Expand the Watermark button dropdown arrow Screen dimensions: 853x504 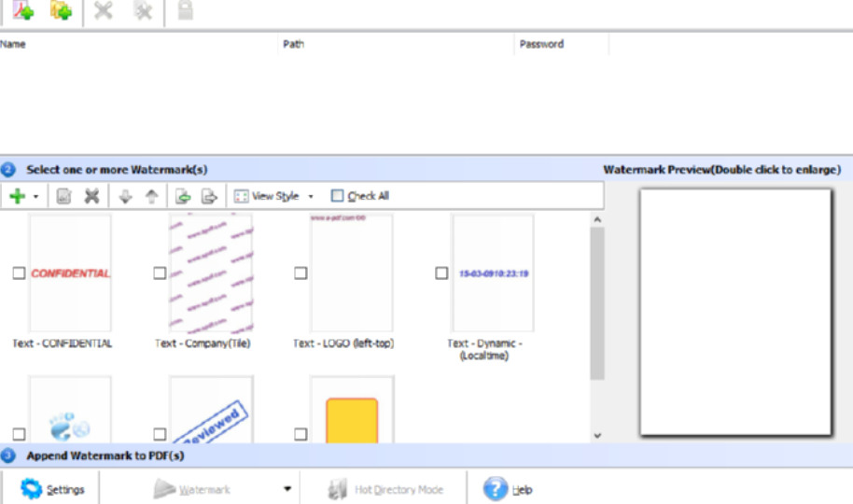tap(287, 489)
